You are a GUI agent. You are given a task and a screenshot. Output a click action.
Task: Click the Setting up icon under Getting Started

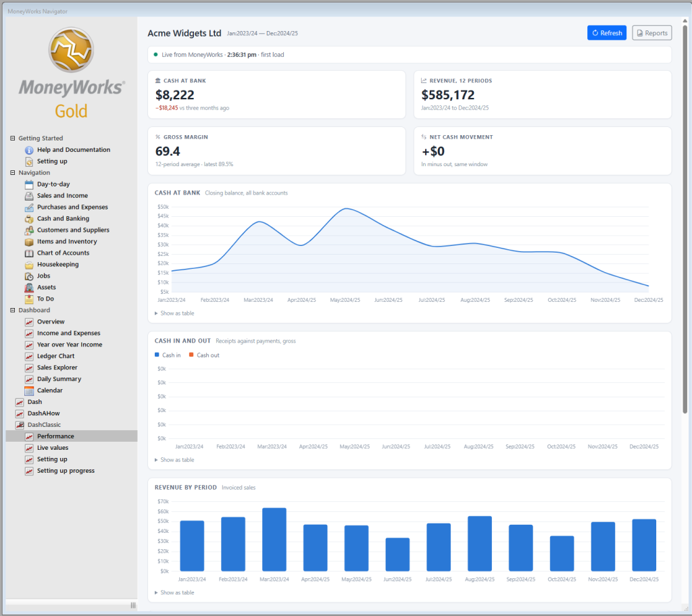pyautogui.click(x=29, y=161)
